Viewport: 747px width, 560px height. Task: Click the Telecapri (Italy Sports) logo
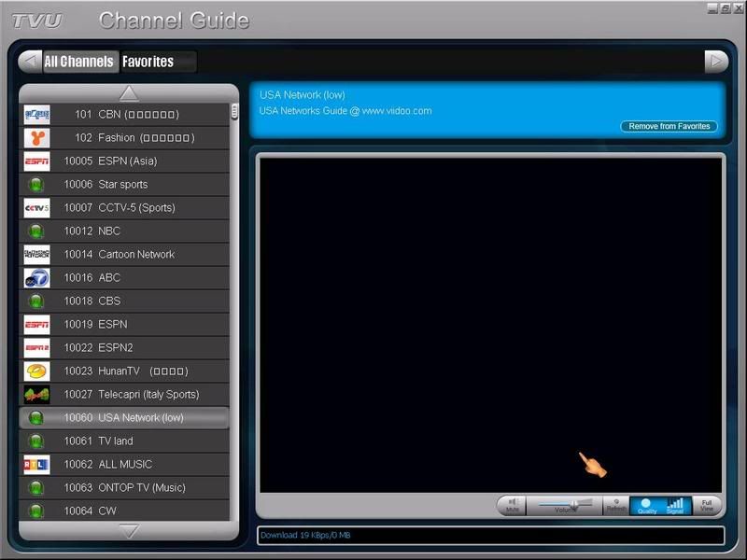click(x=36, y=394)
